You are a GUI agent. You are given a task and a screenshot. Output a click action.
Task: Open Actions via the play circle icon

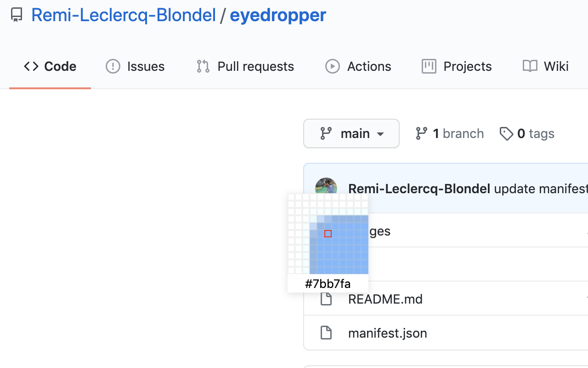point(333,66)
